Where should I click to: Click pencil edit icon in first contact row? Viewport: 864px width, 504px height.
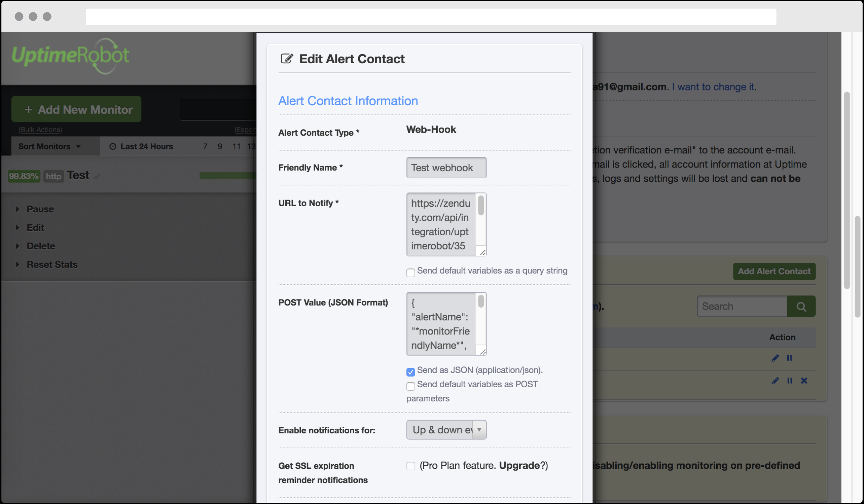coord(775,358)
